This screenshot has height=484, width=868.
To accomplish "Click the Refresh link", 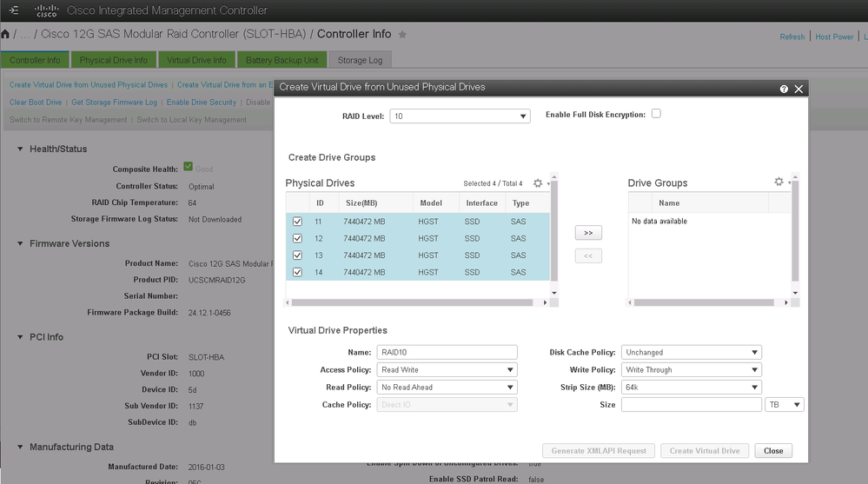I will pos(792,36).
